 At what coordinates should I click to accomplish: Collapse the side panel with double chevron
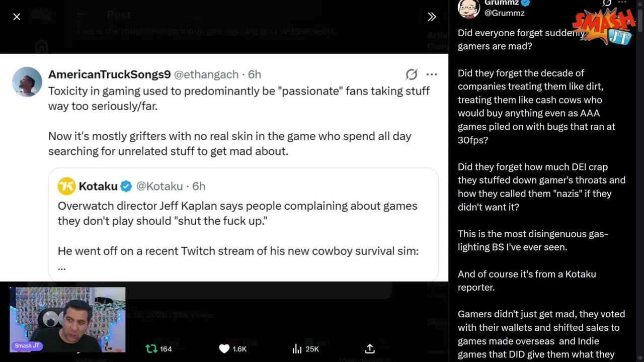(x=432, y=17)
